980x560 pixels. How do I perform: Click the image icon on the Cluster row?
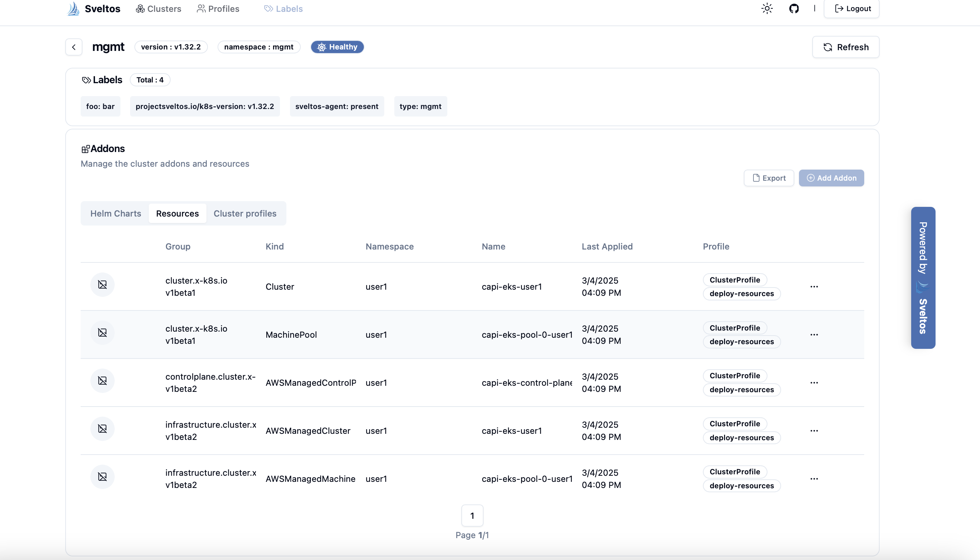pos(102,285)
